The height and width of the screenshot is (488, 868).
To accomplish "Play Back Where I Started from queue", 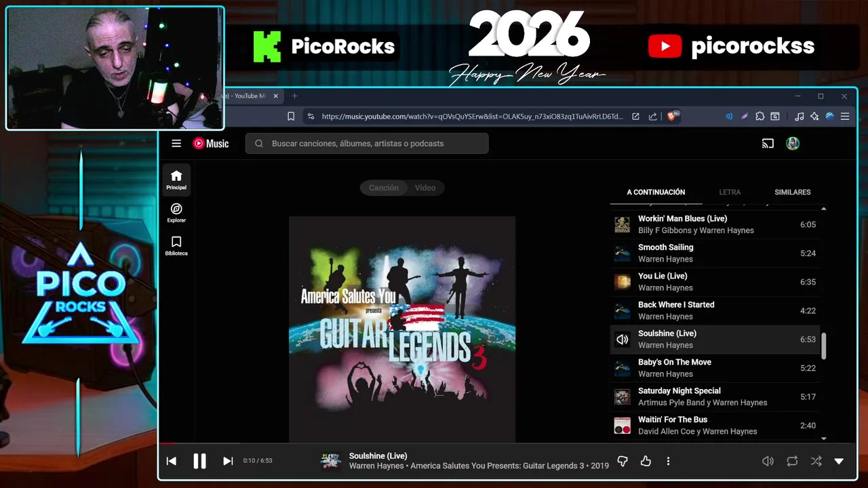I will pyautogui.click(x=715, y=310).
